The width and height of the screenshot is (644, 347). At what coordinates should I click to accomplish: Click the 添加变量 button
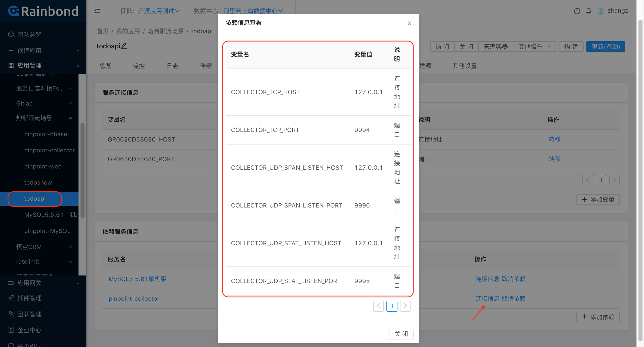coord(598,200)
